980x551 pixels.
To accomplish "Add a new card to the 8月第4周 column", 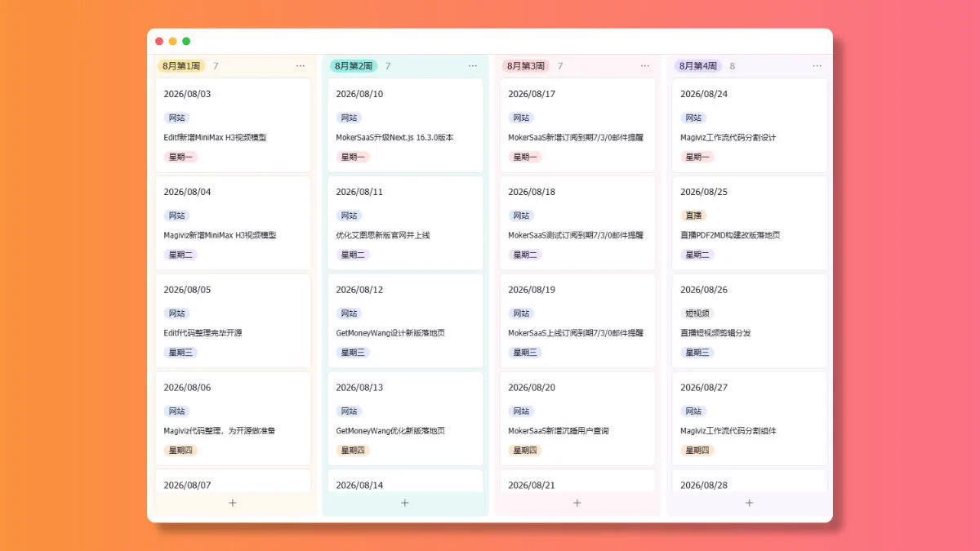I will [x=750, y=503].
